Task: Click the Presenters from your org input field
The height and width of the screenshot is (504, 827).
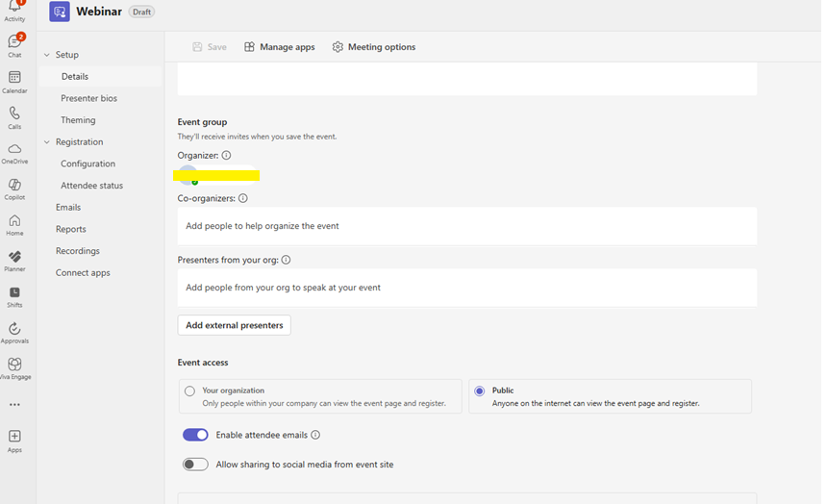Action: [x=467, y=288]
